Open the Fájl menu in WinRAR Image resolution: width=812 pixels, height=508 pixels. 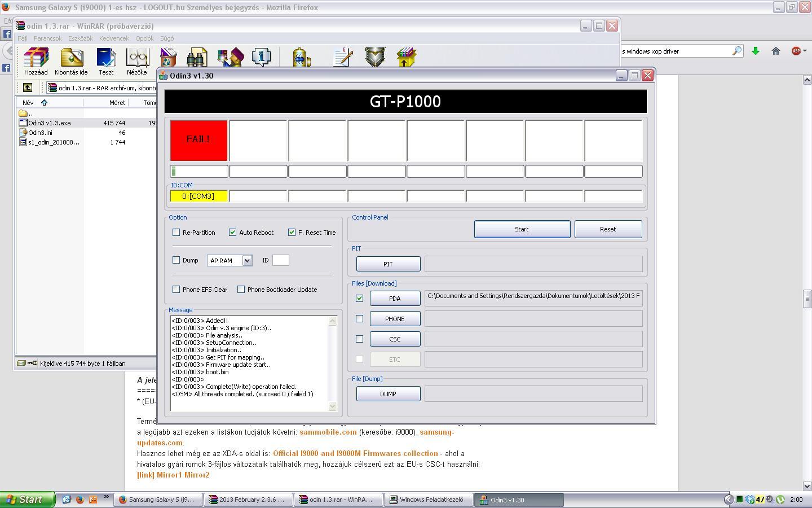point(23,38)
